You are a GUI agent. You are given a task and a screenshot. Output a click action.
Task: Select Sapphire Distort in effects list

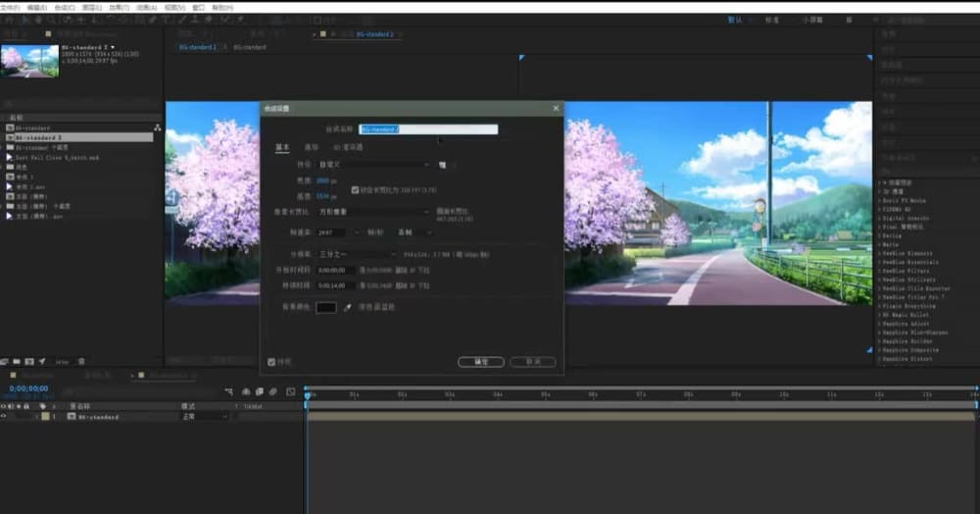[x=906, y=359]
